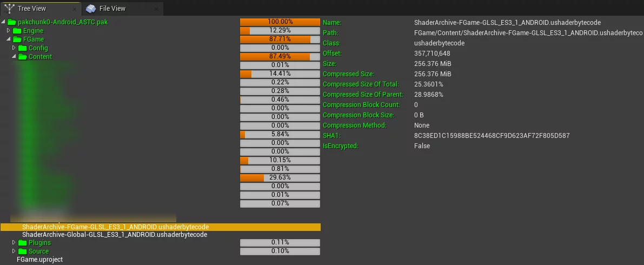Screen dimensions: 644x265
Task: Expand the Plugins folder arrow
Action: (14, 243)
